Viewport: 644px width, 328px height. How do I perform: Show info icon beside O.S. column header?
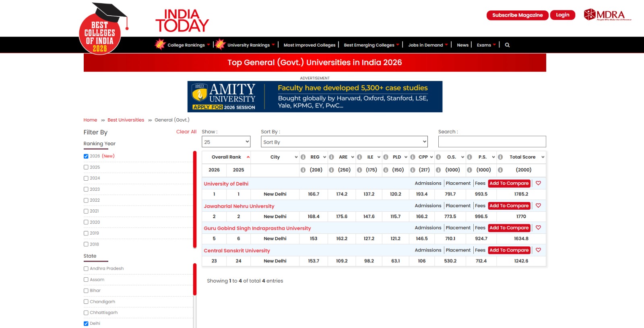point(438,157)
